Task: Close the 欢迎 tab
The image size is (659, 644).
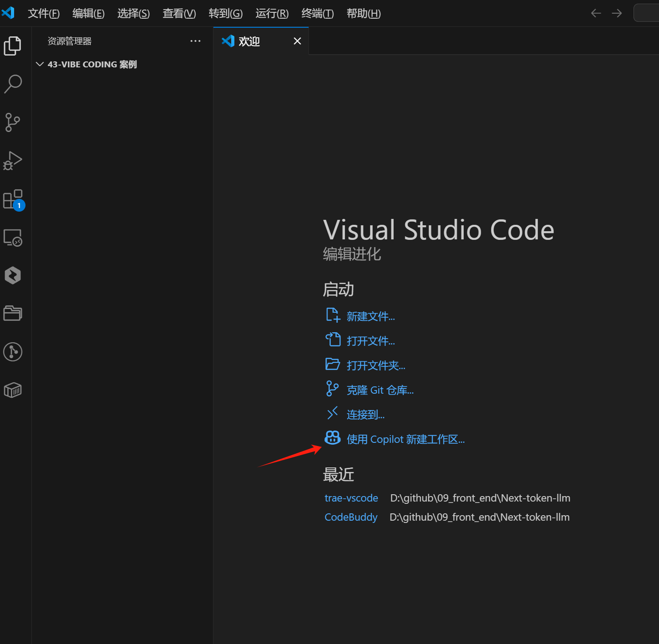Action: pos(298,41)
